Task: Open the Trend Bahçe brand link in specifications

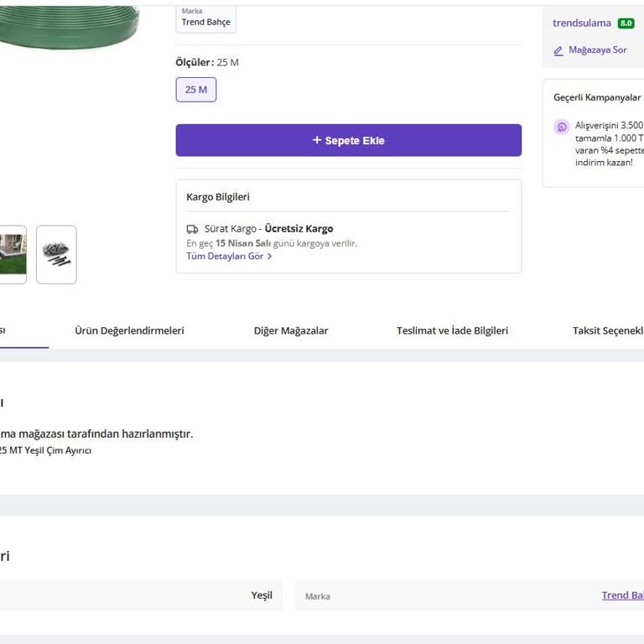Action: (x=622, y=595)
